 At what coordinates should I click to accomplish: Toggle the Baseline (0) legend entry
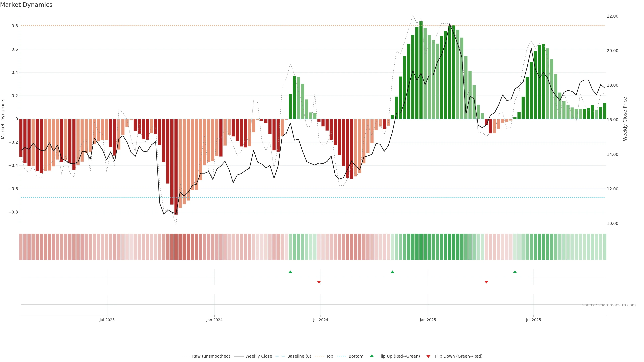[x=299, y=356]
